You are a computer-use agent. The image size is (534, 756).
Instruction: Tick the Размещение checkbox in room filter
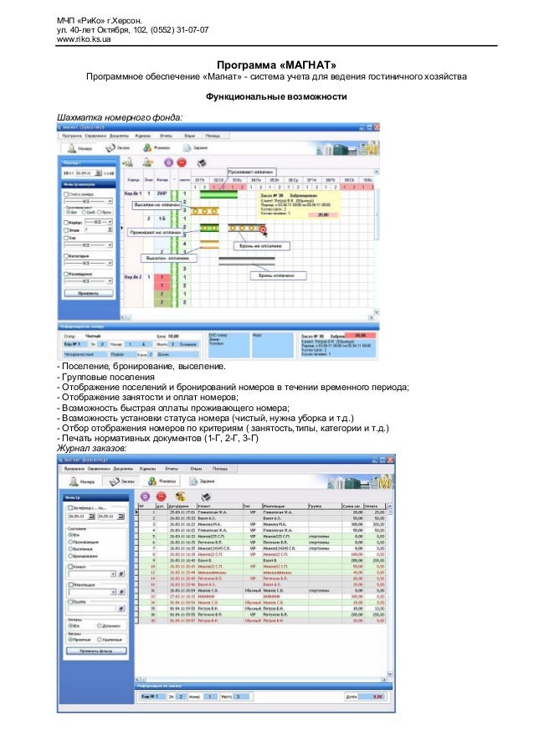(x=66, y=274)
